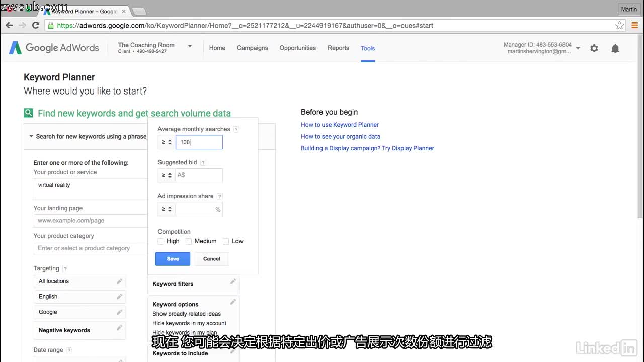Open help icon beside Suggested bid
Image resolution: width=644 pixels, height=362 pixels.
(x=203, y=163)
